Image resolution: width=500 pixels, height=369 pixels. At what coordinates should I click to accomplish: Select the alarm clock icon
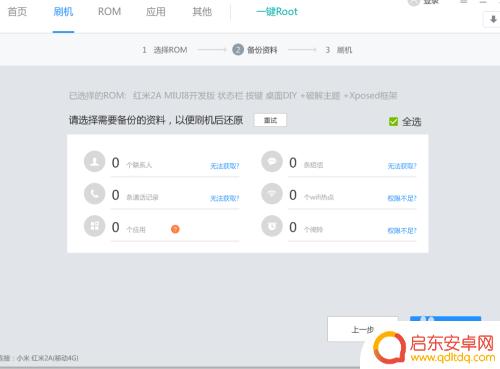272,226
